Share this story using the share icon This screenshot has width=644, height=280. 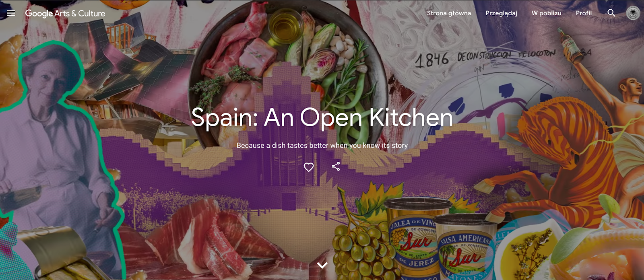336,167
